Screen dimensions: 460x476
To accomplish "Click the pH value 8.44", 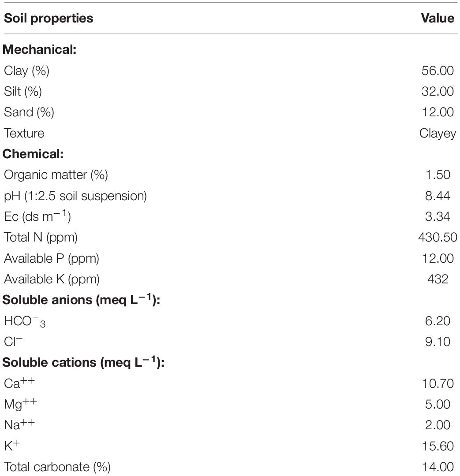I will click(x=438, y=196).
